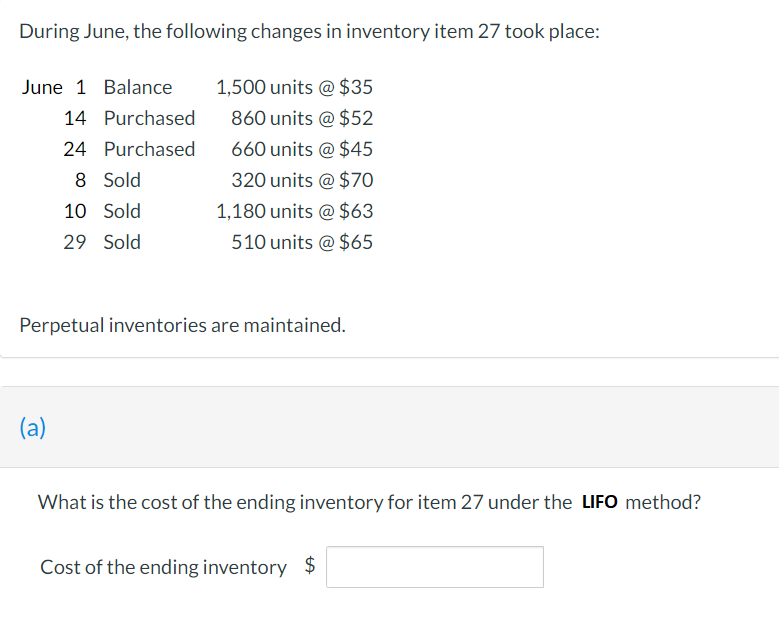
Task: Click the "29 Sold" row label
Action: click(x=102, y=242)
